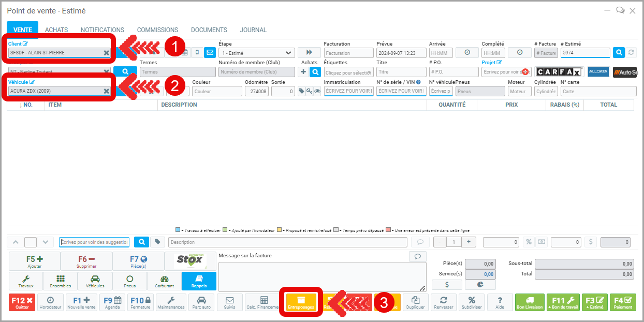Toggle the email envelope button near client
Image resolution: width=644 pixels, height=322 pixels.
coord(210,52)
